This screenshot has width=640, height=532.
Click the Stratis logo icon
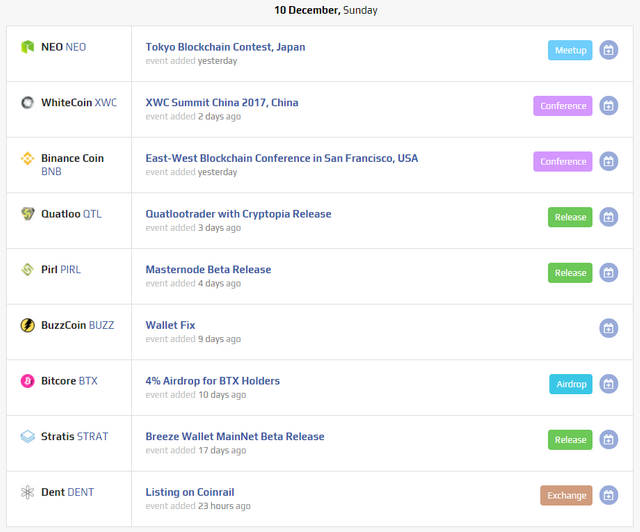(27, 436)
